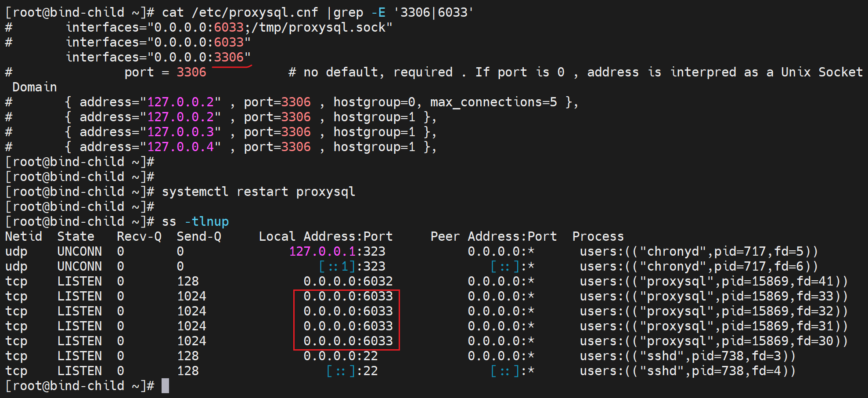Screen dimensions: 868x398
Task: Click the 'ss -tlnup' command
Action: [x=195, y=222]
